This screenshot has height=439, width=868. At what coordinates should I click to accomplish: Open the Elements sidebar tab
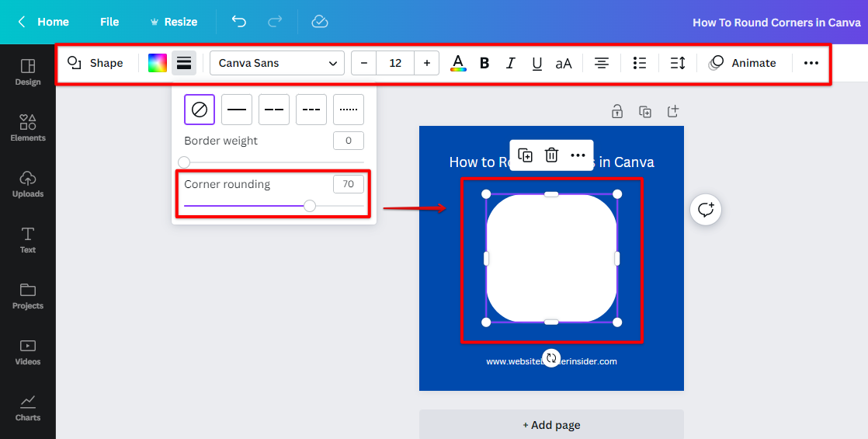[28, 127]
